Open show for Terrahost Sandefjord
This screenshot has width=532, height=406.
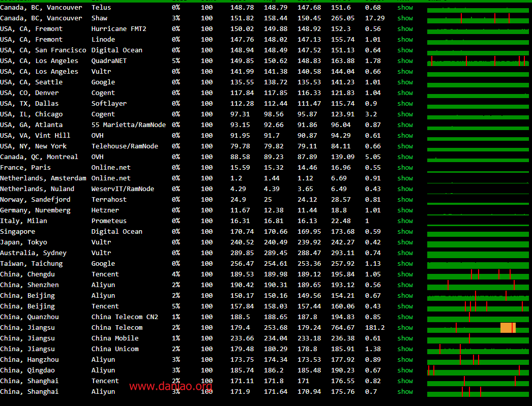pos(405,200)
